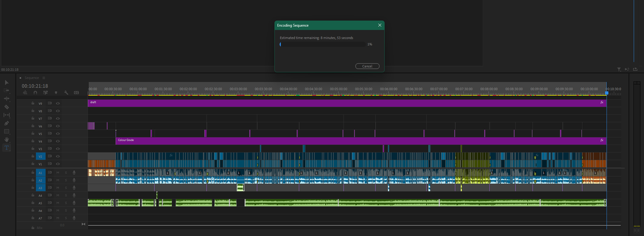
Task: Enable voice-over record on track A3
Action: tap(74, 188)
